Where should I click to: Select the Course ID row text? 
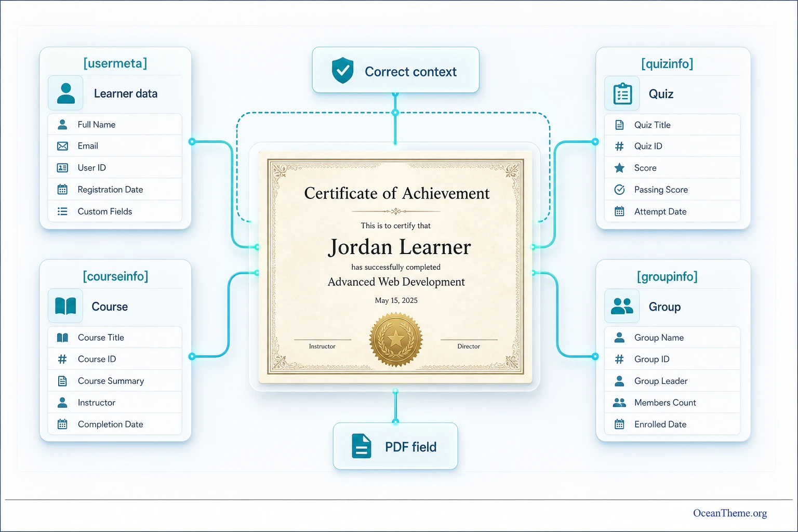(x=97, y=359)
